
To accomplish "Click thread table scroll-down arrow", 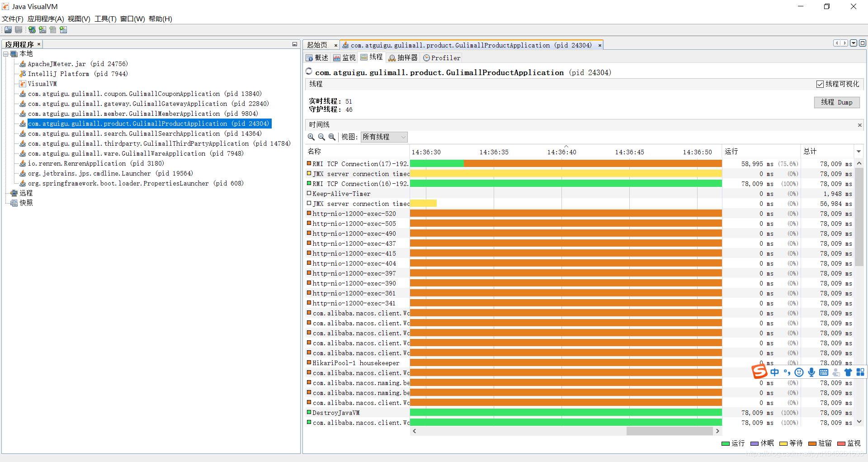I will tap(859, 422).
